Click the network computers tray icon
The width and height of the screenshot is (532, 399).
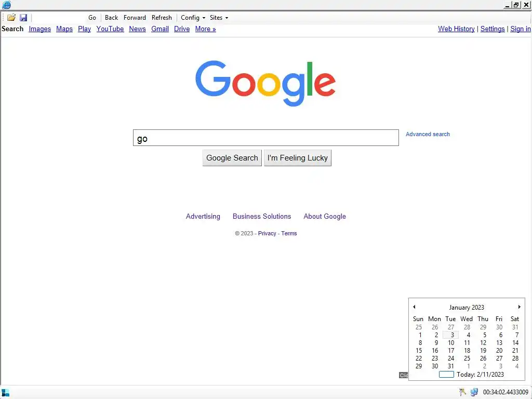474,392
